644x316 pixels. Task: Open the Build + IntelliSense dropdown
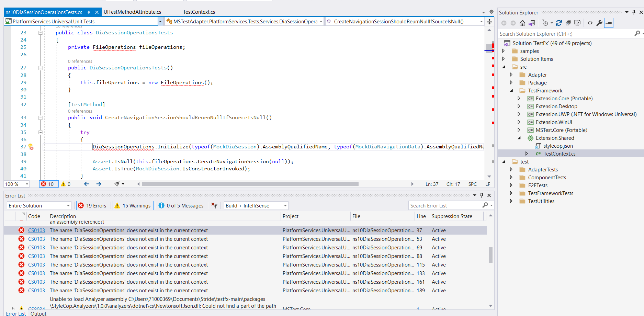pos(256,205)
